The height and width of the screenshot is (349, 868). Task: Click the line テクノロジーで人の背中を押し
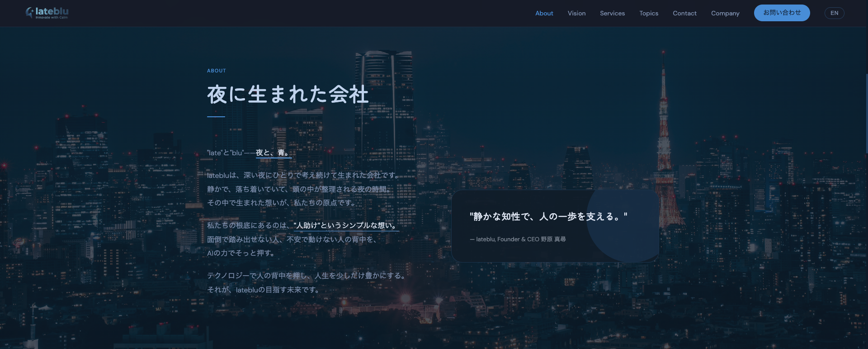coord(307,276)
